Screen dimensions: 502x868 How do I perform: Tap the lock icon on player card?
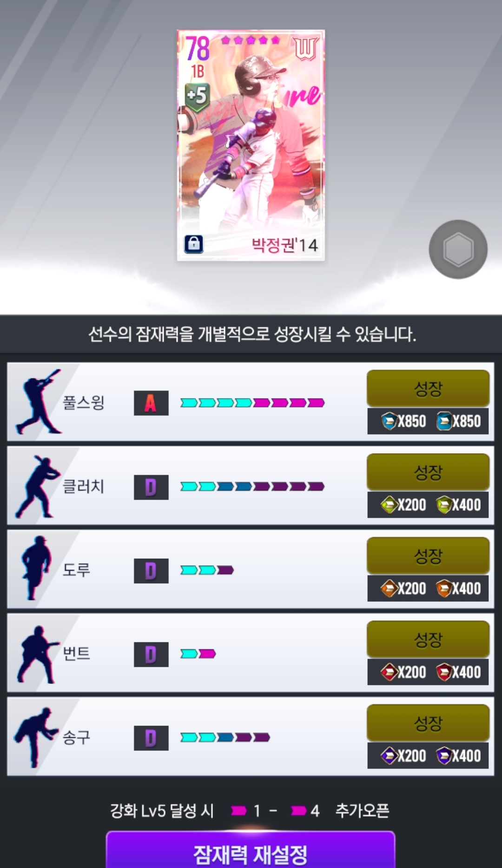194,244
